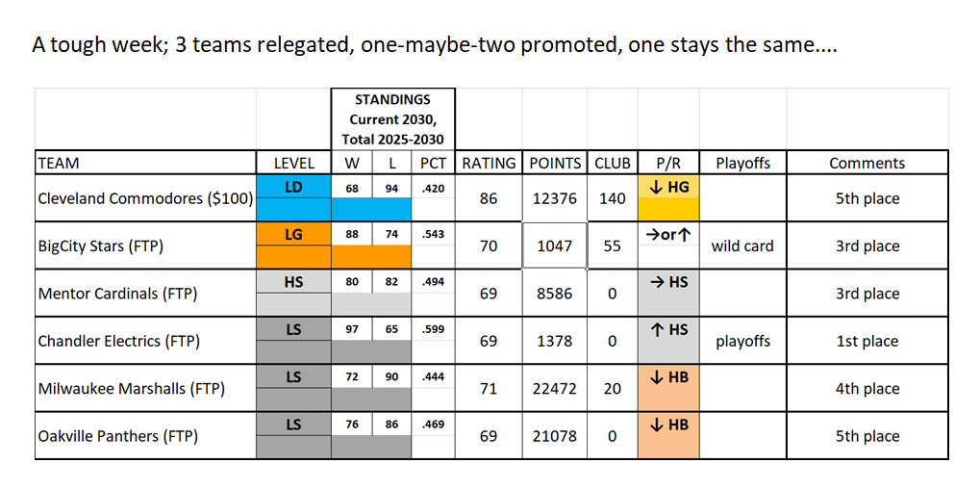Select the Oakville Panthers (FTP) cell
The image size is (980, 489).
[x=144, y=436]
